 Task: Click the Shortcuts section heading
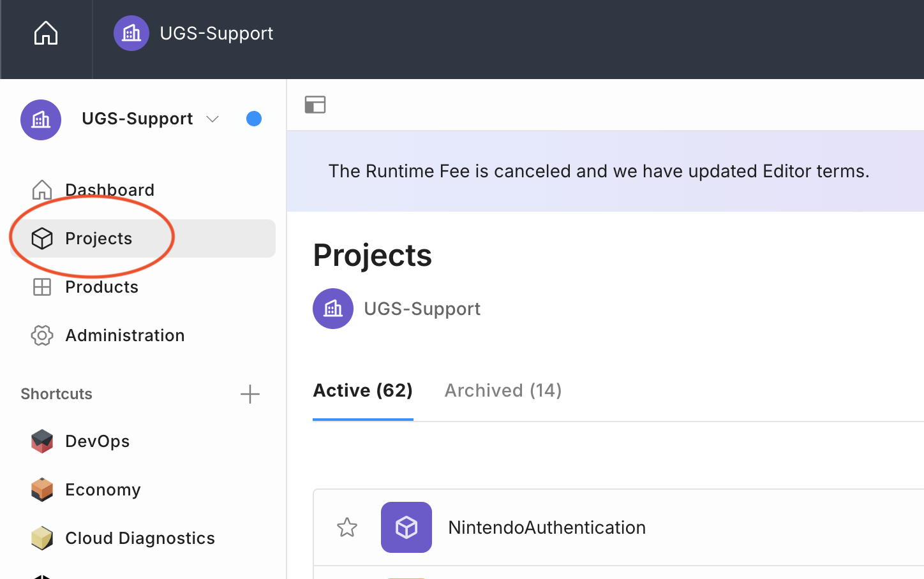point(57,394)
